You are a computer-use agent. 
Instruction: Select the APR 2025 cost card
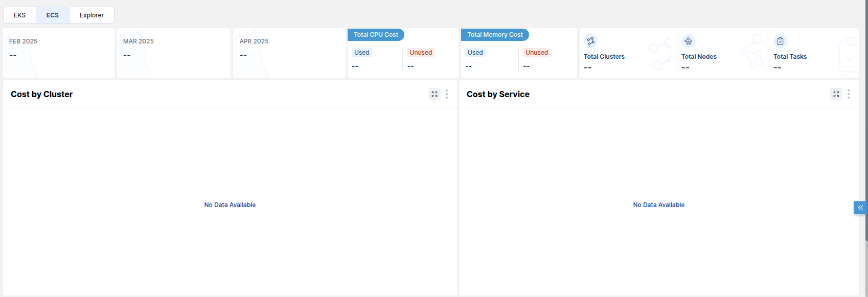[289, 53]
